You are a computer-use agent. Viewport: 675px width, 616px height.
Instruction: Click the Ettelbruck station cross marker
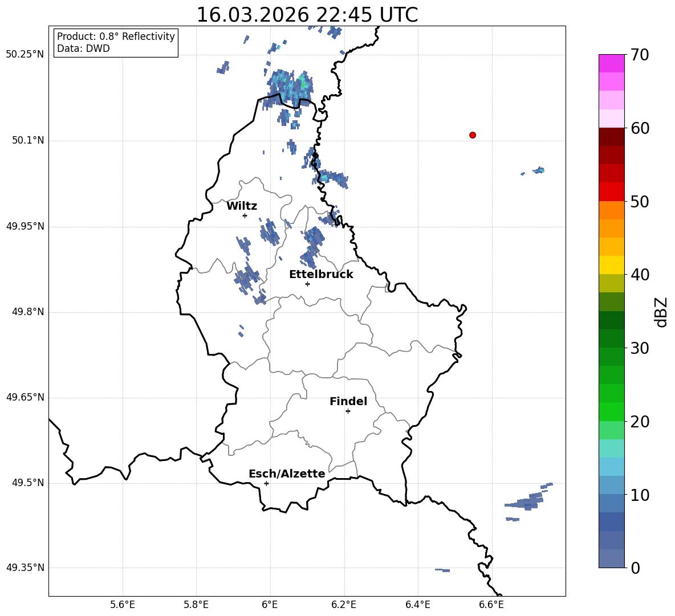pos(307,284)
